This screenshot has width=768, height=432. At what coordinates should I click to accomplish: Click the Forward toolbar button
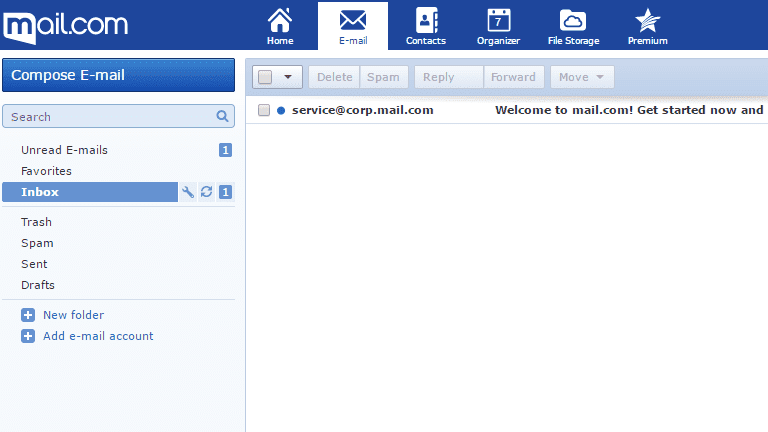513,77
